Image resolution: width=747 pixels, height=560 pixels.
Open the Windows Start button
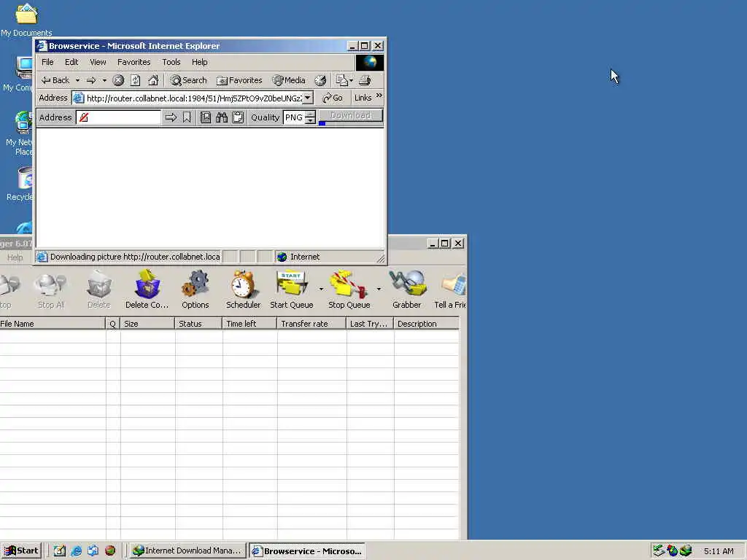pyautogui.click(x=21, y=551)
